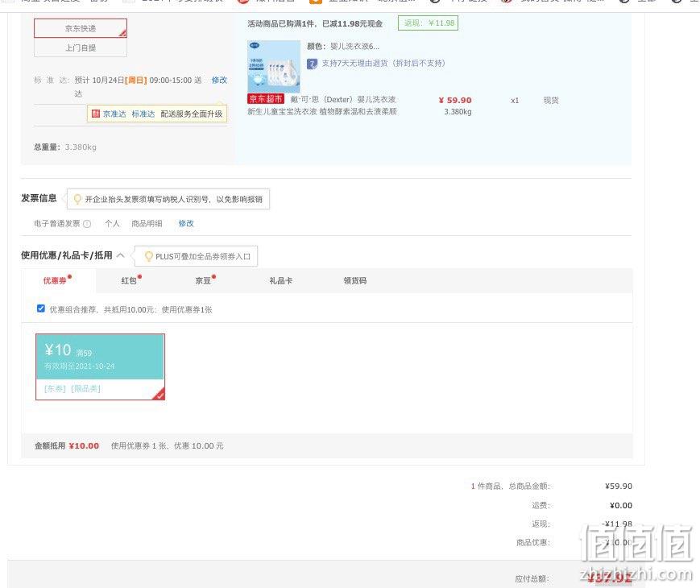Toggle the ¥10 满59 coupon card
Image resolution: width=700 pixels, height=588 pixels.
click(100, 366)
